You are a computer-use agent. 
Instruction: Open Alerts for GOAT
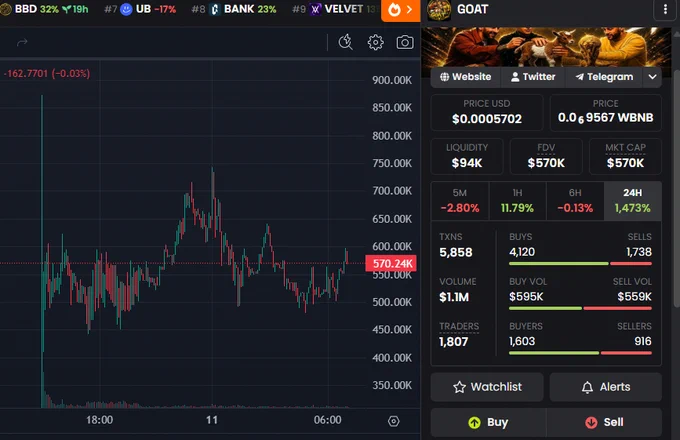pyautogui.click(x=606, y=387)
